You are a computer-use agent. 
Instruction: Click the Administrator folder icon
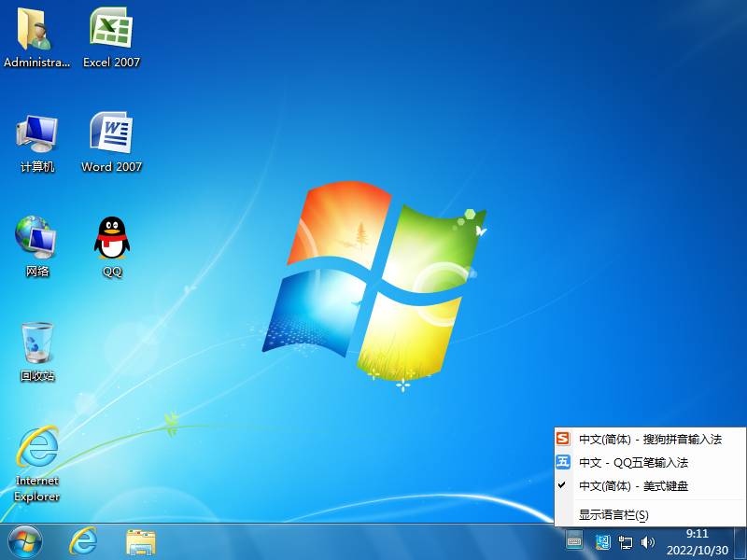(37, 30)
